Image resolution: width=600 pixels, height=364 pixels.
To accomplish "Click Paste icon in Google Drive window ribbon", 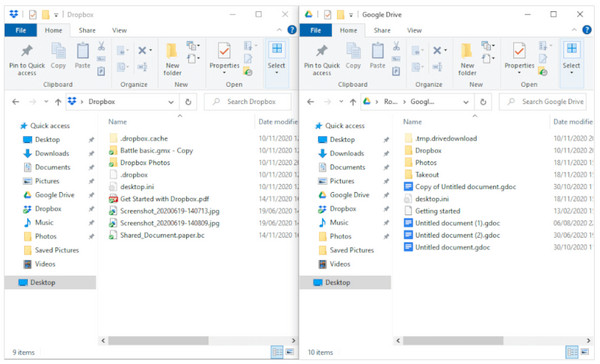I will coord(377,56).
